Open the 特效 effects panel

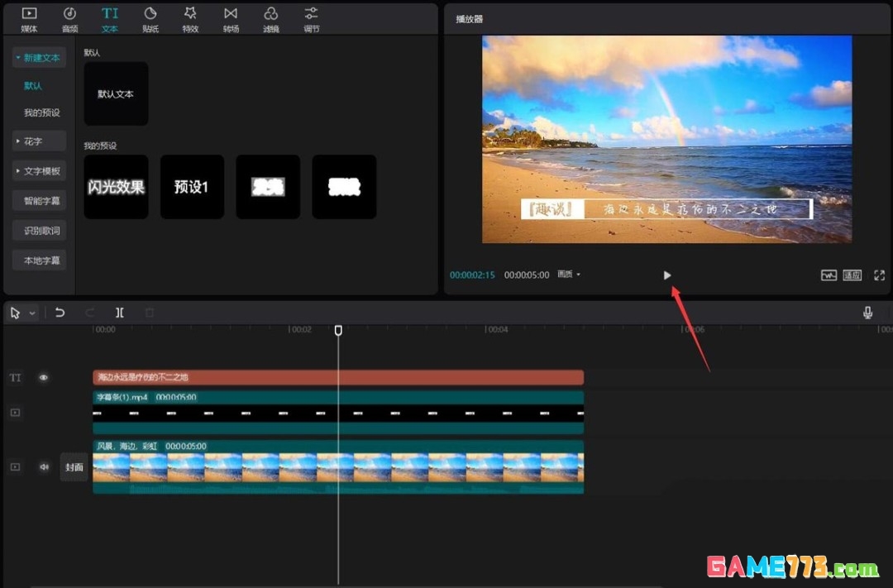coord(190,19)
